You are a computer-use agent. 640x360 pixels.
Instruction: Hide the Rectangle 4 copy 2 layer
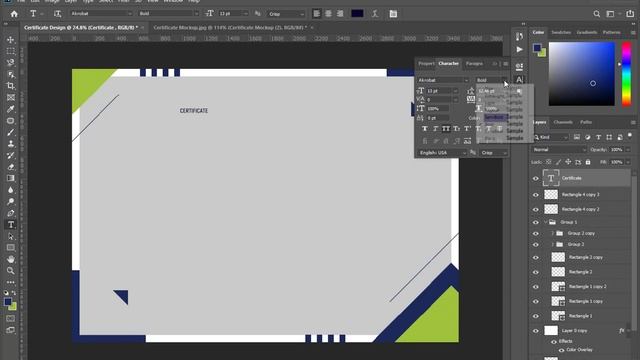pyautogui.click(x=536, y=209)
